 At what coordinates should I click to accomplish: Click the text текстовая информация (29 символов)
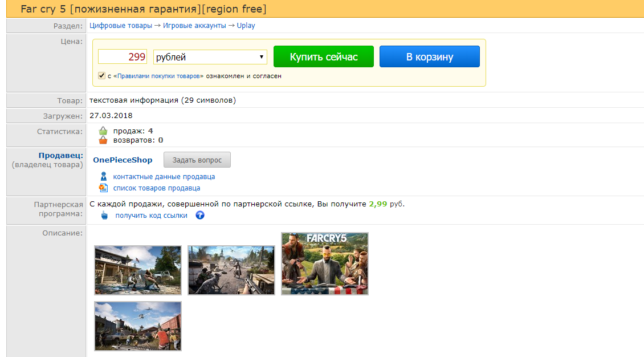click(162, 100)
